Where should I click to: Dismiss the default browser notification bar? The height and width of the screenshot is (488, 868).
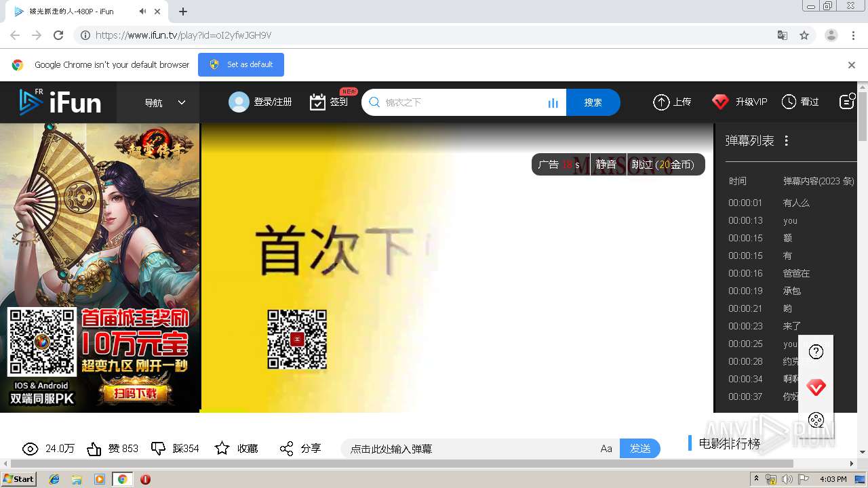pos(852,65)
